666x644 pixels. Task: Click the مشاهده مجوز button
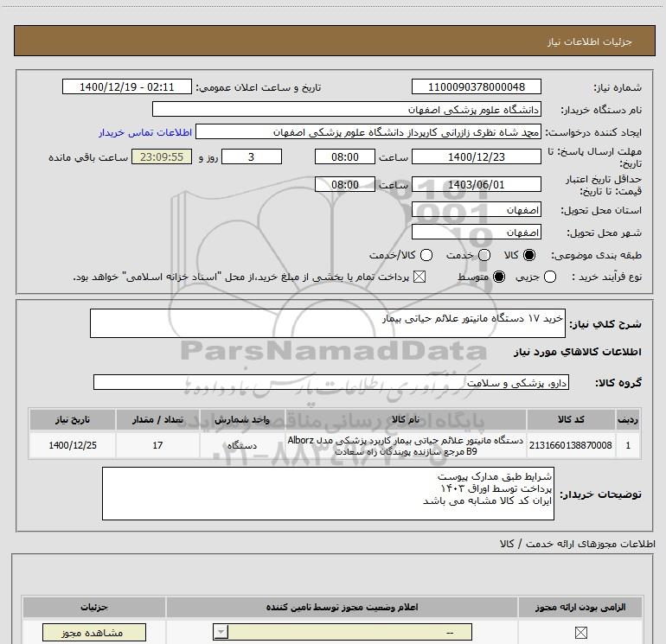tap(94, 633)
